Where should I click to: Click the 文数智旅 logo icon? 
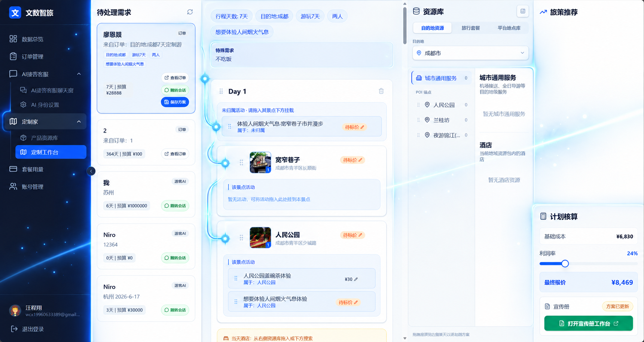click(15, 13)
